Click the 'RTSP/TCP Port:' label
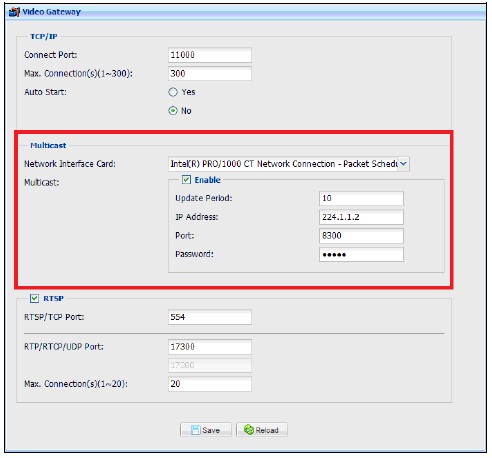 54,317
